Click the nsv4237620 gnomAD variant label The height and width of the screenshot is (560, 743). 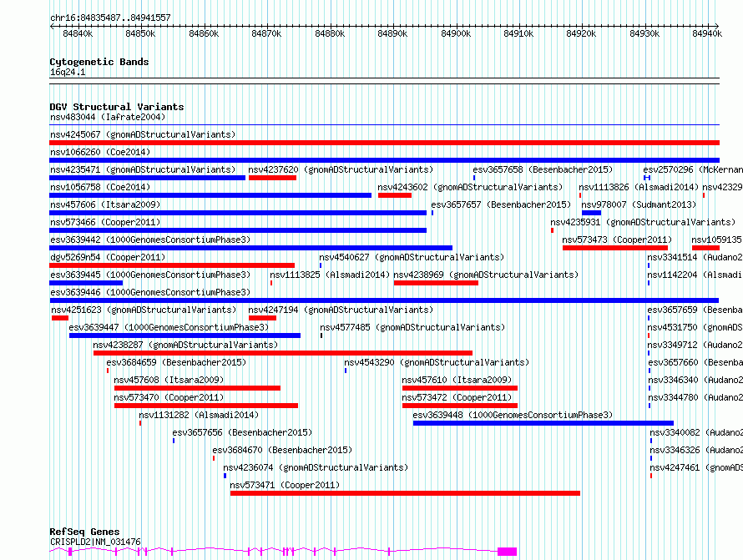coord(341,169)
